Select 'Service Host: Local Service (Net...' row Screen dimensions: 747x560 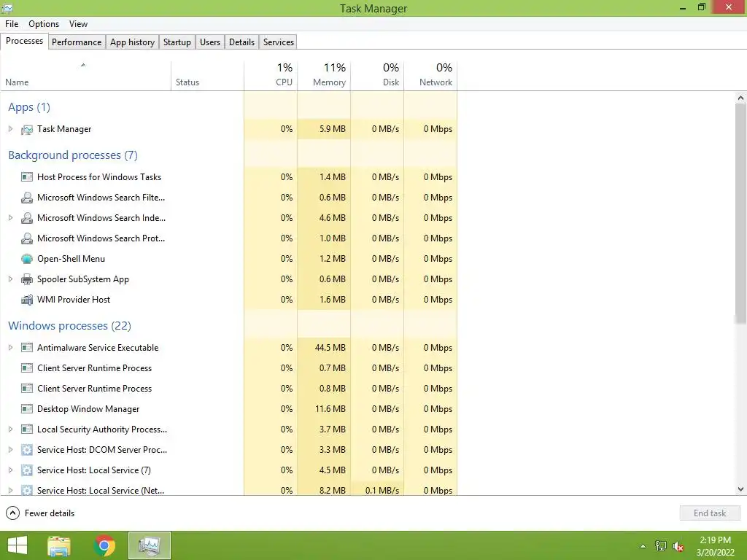(228, 490)
